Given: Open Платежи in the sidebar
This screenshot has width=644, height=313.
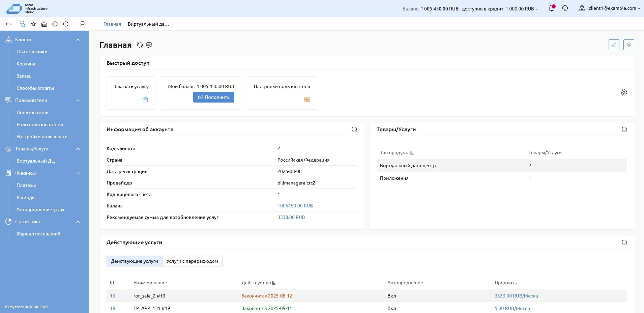Looking at the screenshot, I should coord(27,185).
